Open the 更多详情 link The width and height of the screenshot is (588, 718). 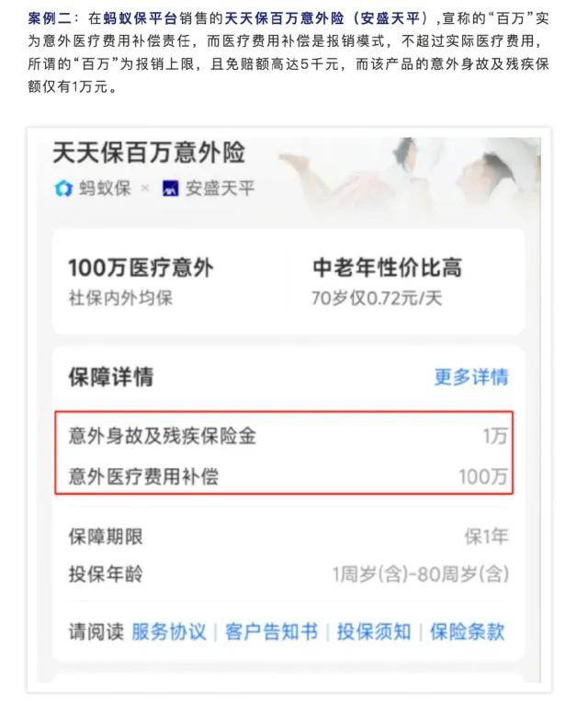click(471, 377)
